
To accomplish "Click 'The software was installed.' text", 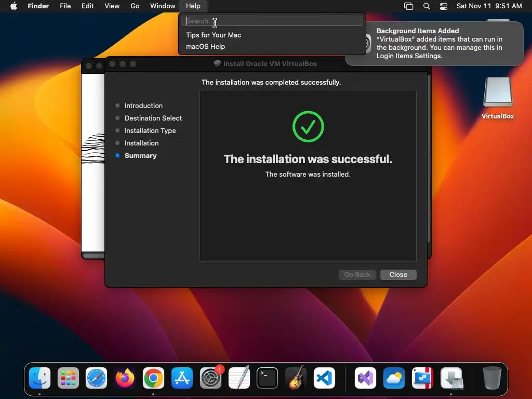I will pyautogui.click(x=308, y=174).
